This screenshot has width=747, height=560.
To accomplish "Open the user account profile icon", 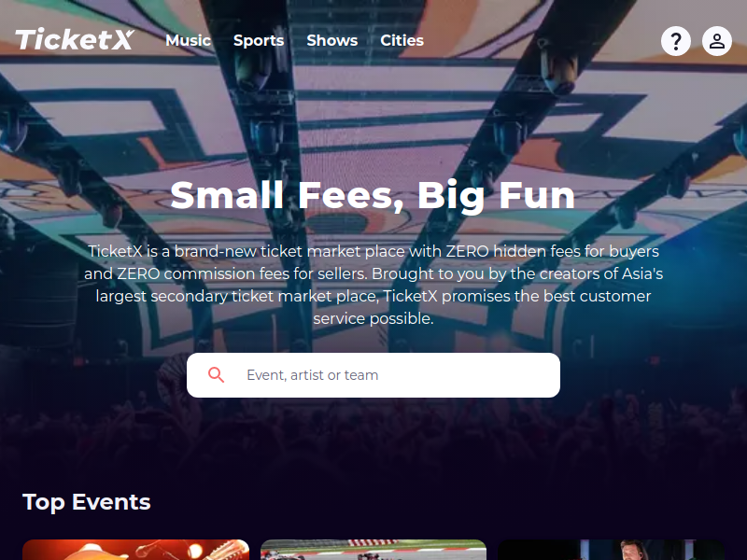I will 716,41.
